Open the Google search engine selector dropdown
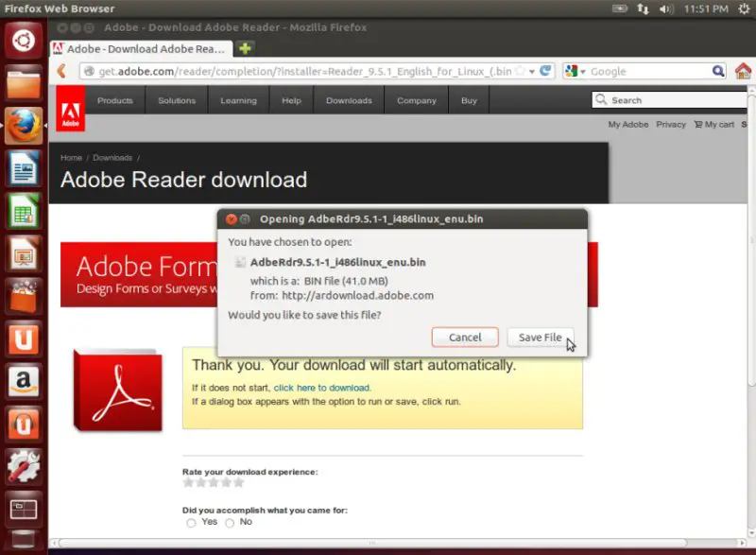756x555 pixels. [576, 71]
